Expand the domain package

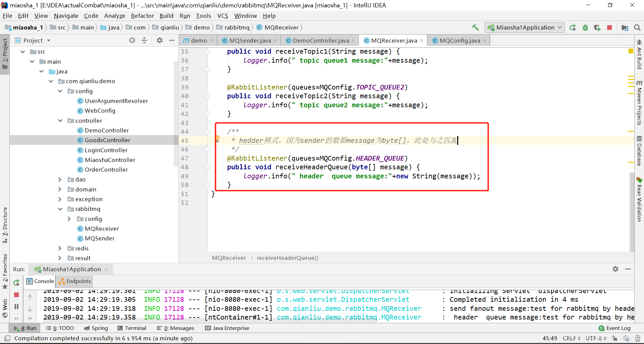point(60,189)
